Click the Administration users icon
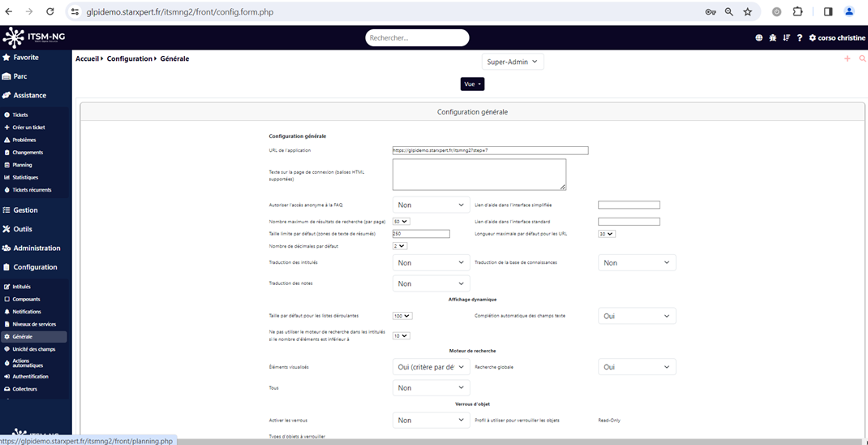Image resolution: width=868 pixels, height=445 pixels. click(x=6, y=248)
